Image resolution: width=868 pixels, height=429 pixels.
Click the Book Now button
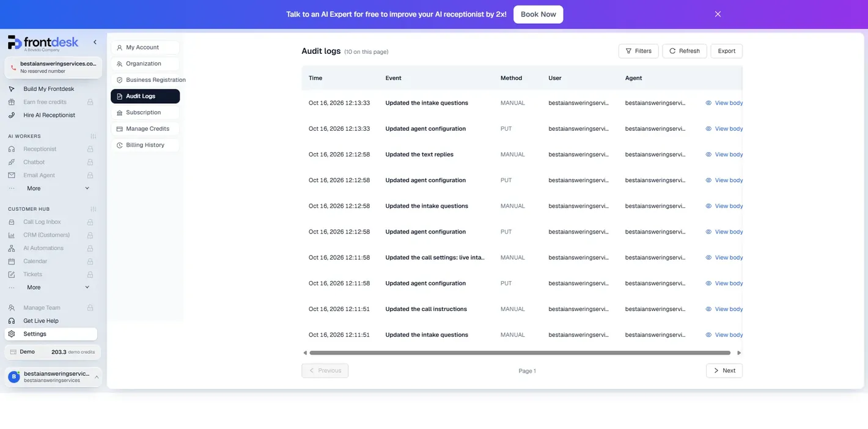click(x=538, y=14)
